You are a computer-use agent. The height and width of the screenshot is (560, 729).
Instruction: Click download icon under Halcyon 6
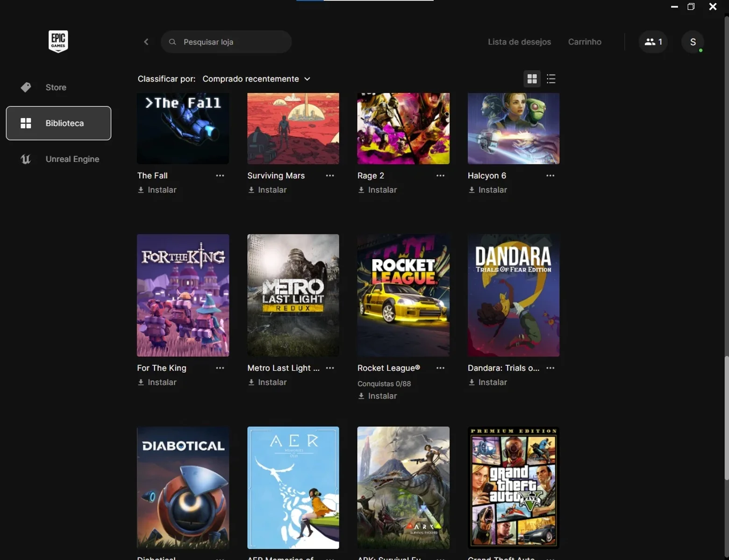tap(472, 190)
